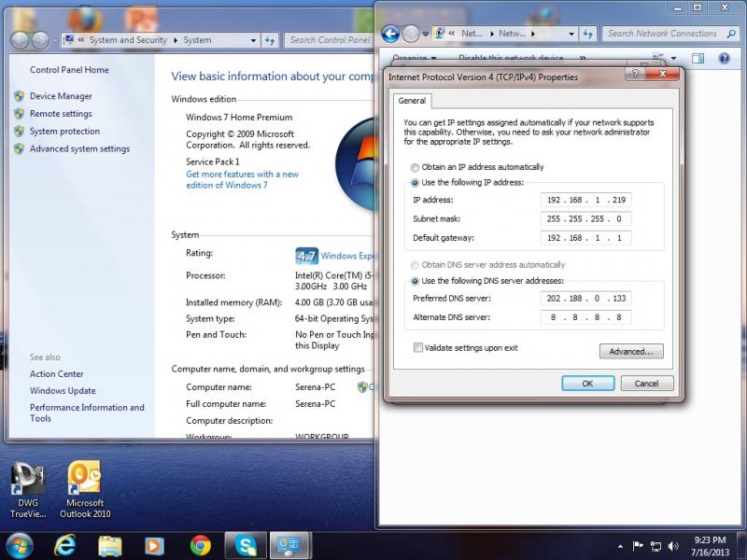Click the Search Control Panel field
The height and width of the screenshot is (560, 747).
[x=329, y=40]
